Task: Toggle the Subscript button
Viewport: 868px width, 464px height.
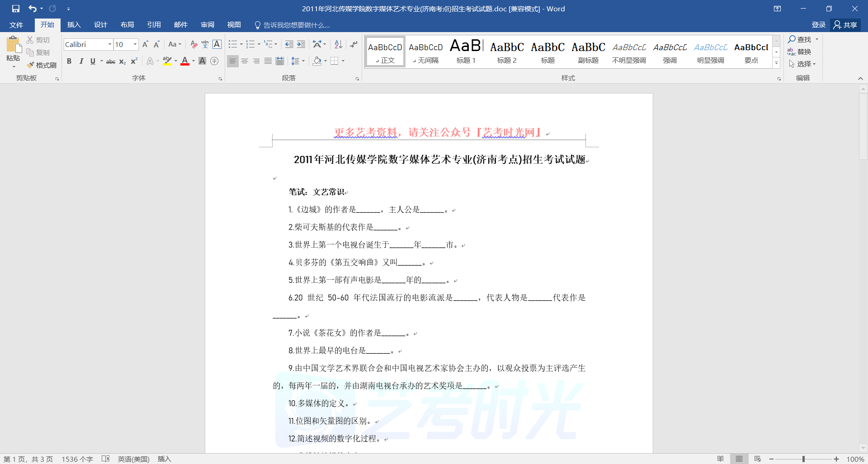Action: pos(122,61)
